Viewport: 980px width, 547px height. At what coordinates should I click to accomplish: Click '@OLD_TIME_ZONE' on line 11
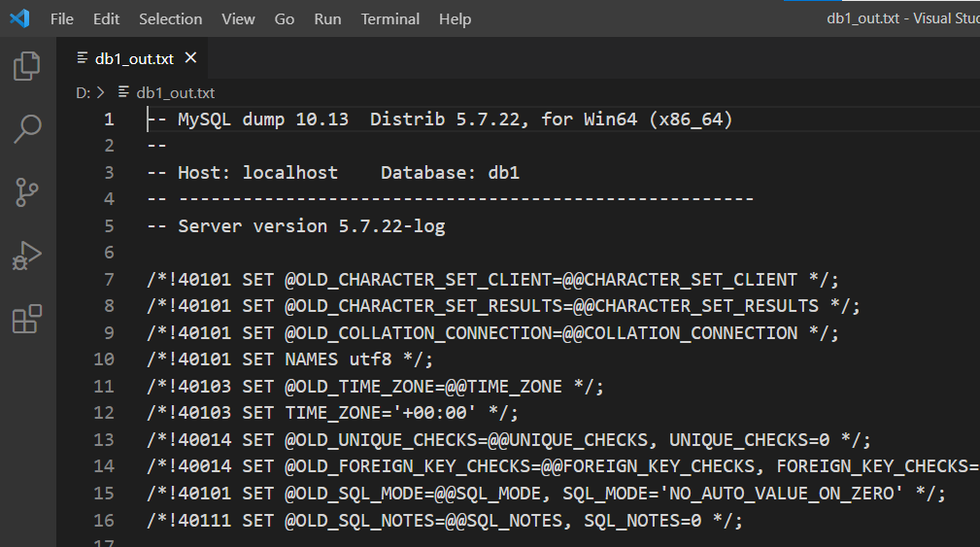(359, 387)
